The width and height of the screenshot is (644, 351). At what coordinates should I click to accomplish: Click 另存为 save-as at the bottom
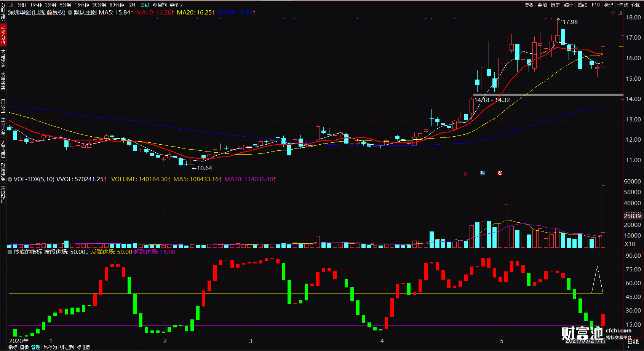pos(50,347)
